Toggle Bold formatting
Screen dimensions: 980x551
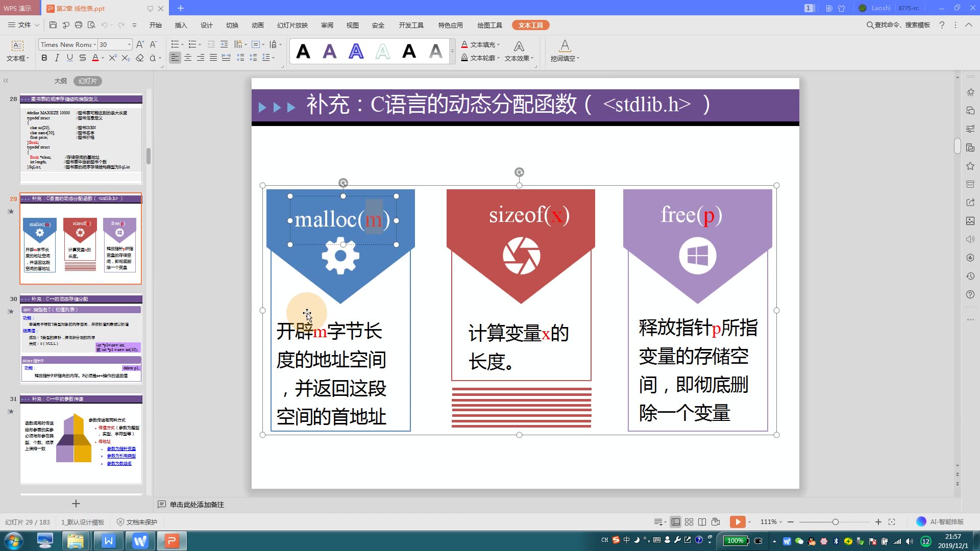tap(44, 58)
